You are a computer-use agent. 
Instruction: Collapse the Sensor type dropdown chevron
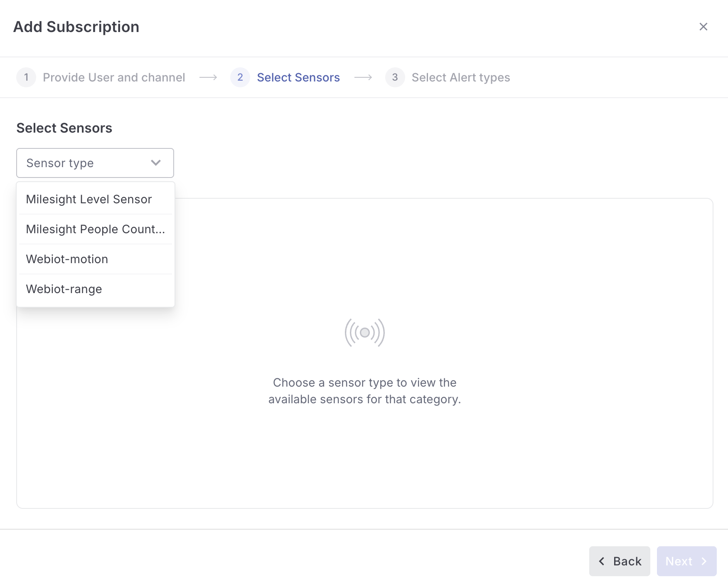(156, 163)
